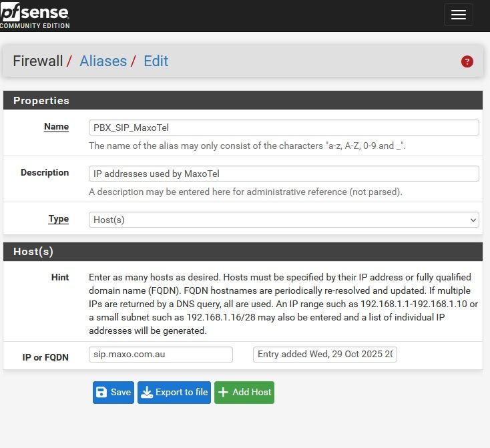
Task: Click the pfSense Community Edition logo
Action: 35,15
